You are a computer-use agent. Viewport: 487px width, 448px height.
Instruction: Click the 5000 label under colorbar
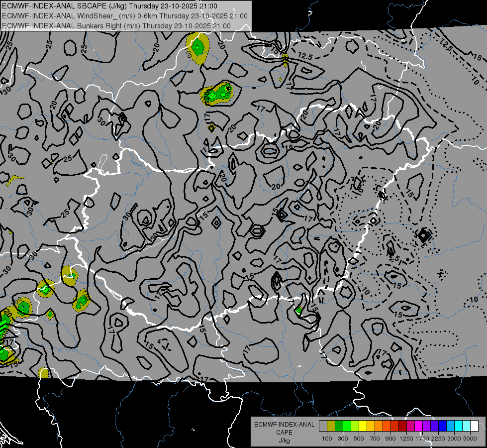tap(470, 439)
